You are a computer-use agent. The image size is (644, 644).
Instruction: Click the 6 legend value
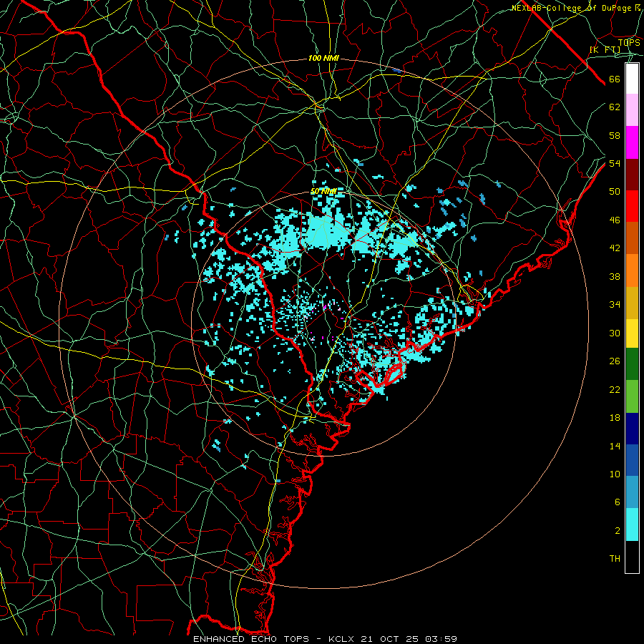tap(617, 502)
